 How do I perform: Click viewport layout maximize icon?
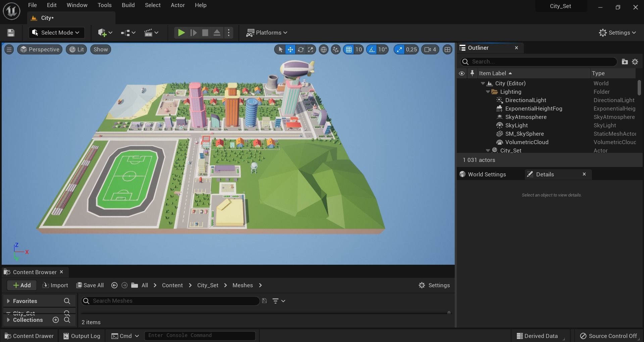pyautogui.click(x=447, y=49)
